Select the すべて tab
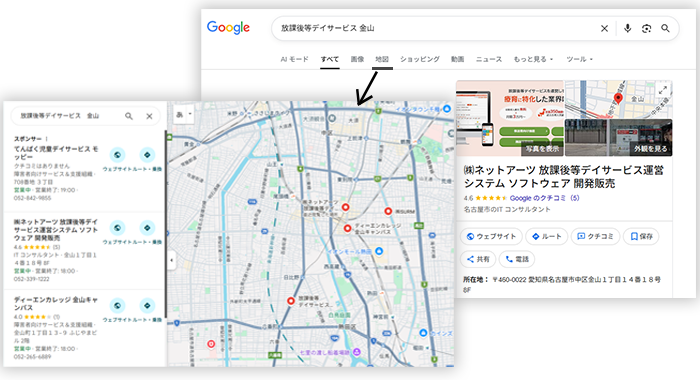 pos(329,59)
